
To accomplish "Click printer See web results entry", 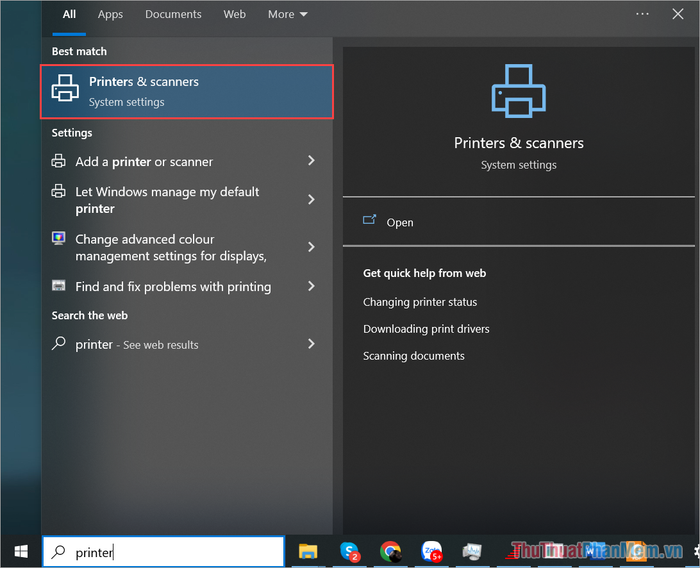I will pyautogui.click(x=187, y=344).
